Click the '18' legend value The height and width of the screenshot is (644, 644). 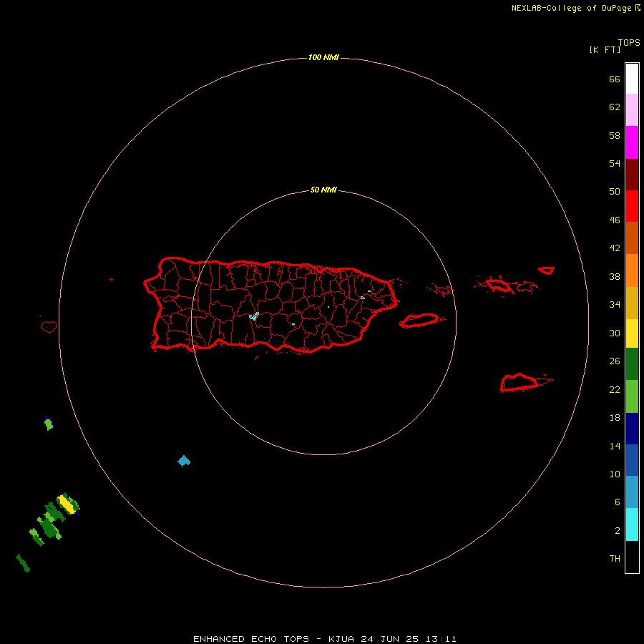[x=615, y=418]
